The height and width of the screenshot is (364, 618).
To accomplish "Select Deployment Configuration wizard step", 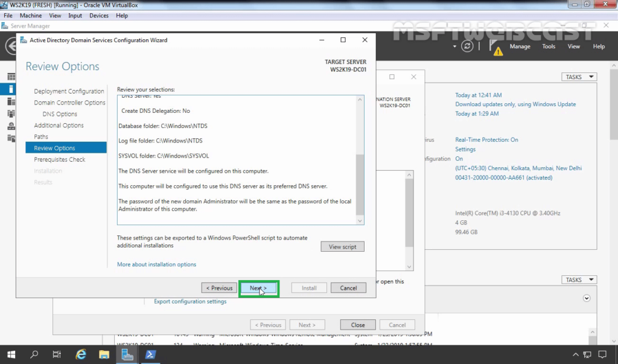I will 69,91.
